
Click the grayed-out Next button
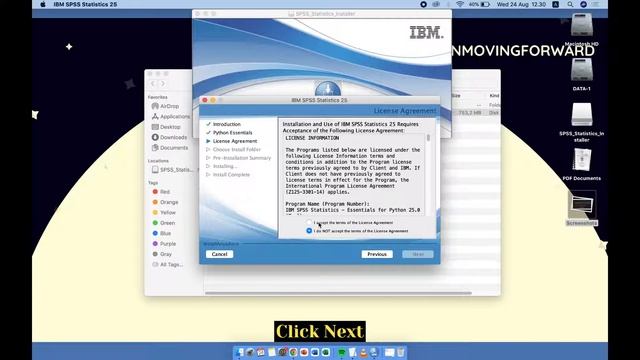click(418, 254)
